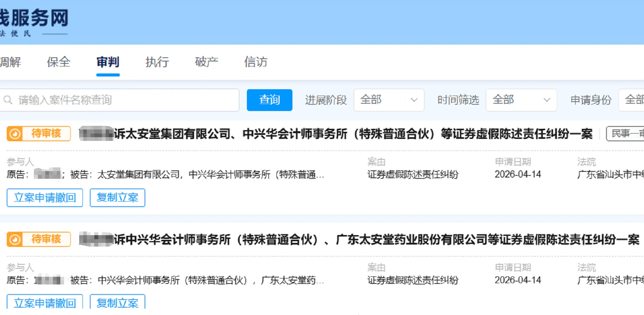
Task: Click second case's 证券虚假陈述责任纠纷 cause text
Action: 413,280
